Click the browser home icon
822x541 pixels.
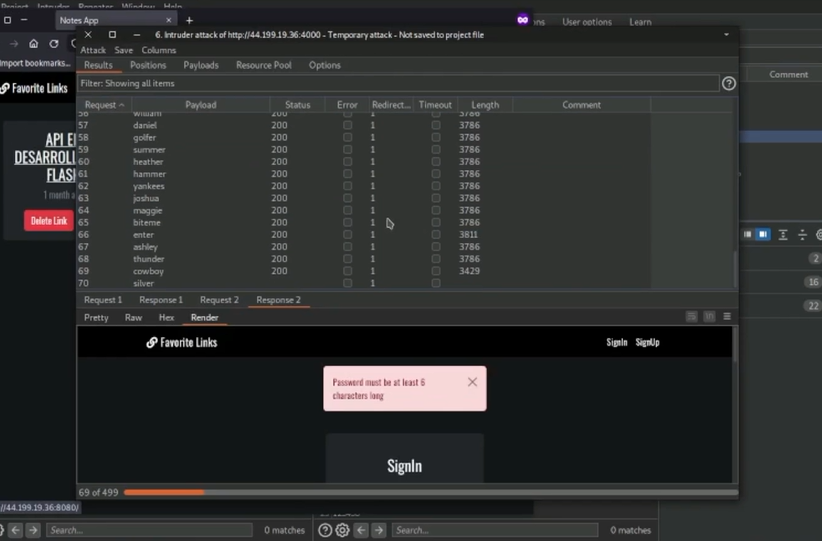click(x=33, y=44)
